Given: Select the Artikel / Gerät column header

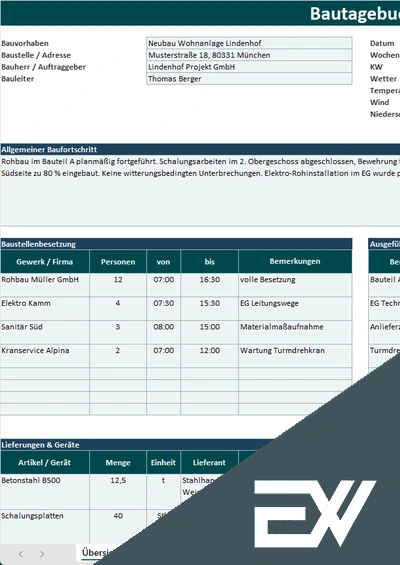Looking at the screenshot, I should click(x=45, y=462).
